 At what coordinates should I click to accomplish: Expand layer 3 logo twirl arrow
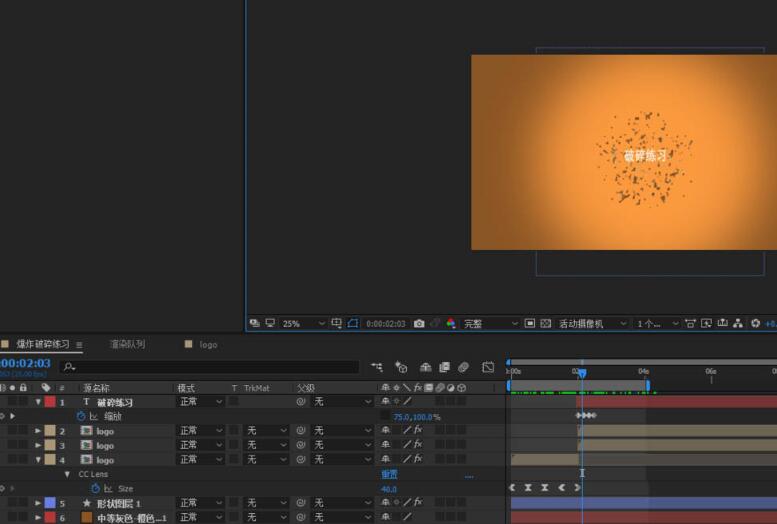38,445
